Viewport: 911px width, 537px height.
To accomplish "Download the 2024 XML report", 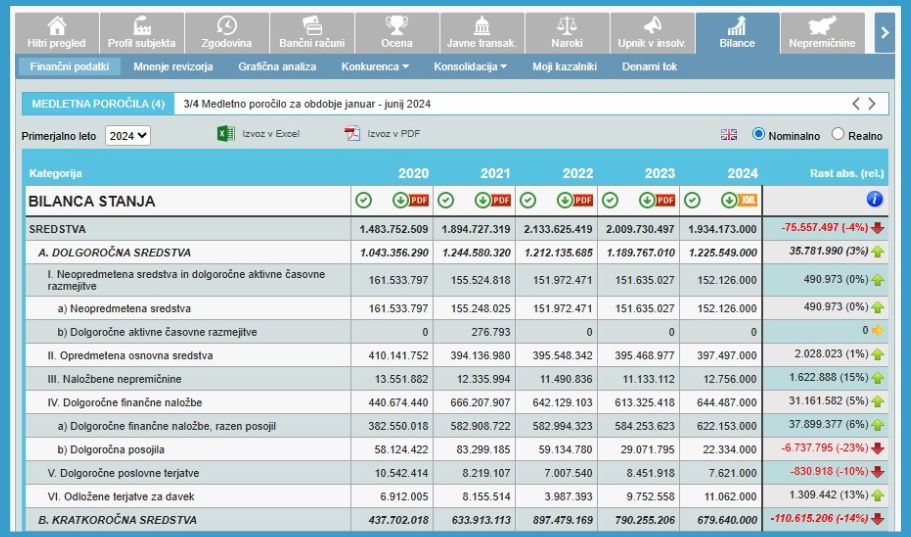I will click(x=739, y=201).
